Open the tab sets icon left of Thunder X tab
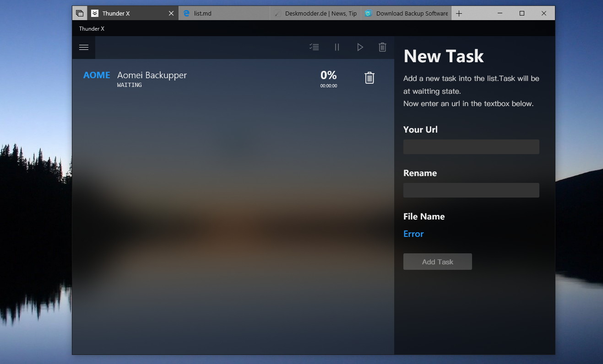603x364 pixels. click(x=80, y=13)
